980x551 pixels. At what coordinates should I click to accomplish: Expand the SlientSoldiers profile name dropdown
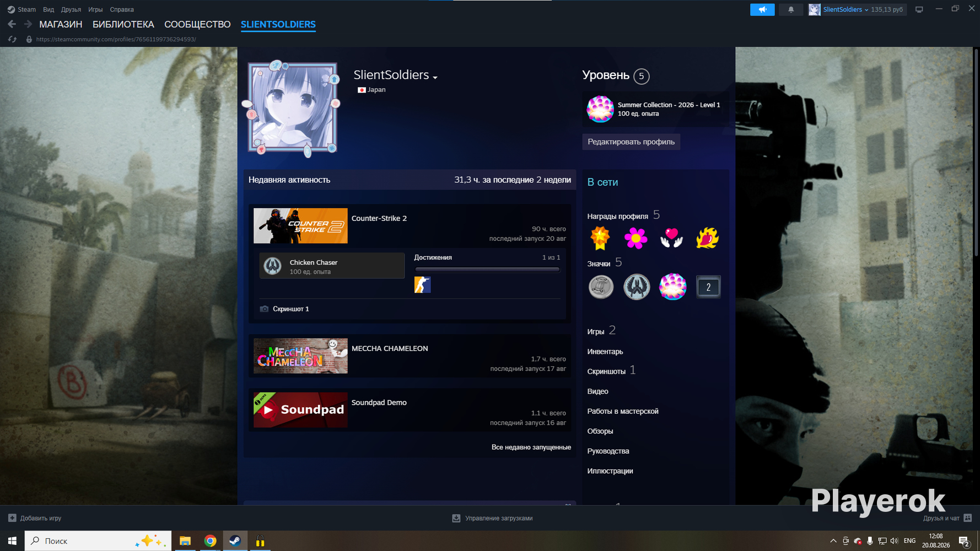[435, 77]
